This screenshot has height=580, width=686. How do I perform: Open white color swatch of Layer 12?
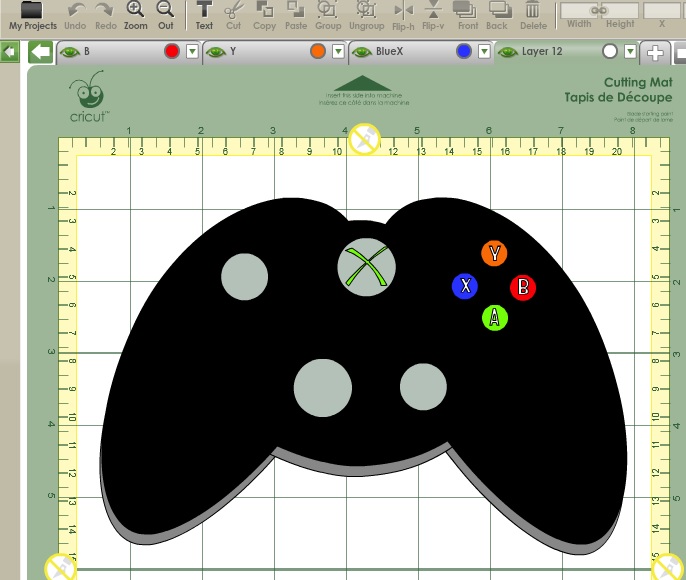click(x=609, y=51)
